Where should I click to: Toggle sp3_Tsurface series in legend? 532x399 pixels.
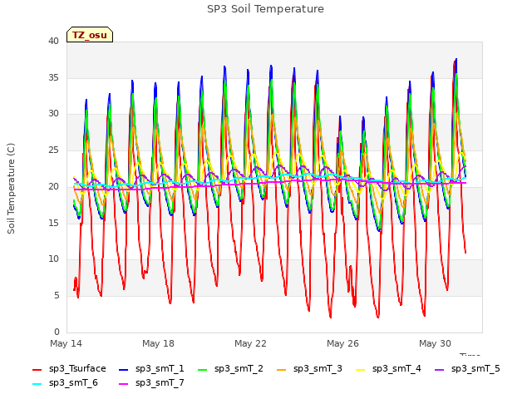tap(69, 369)
